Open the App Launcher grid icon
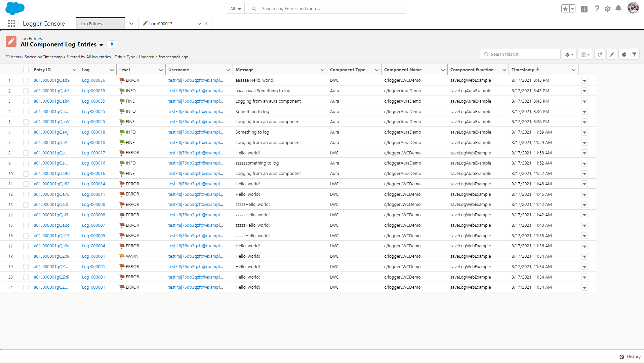This screenshot has height=363, width=644. (11, 23)
